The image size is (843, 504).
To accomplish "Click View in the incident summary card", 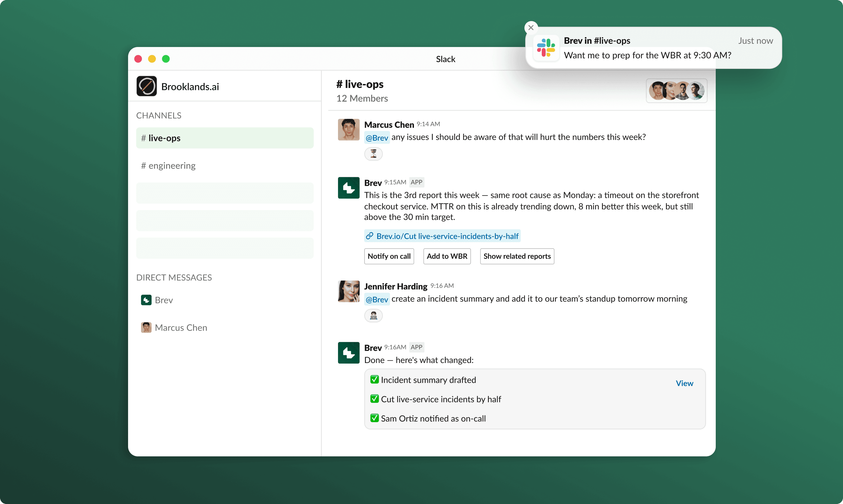I will coord(684,383).
